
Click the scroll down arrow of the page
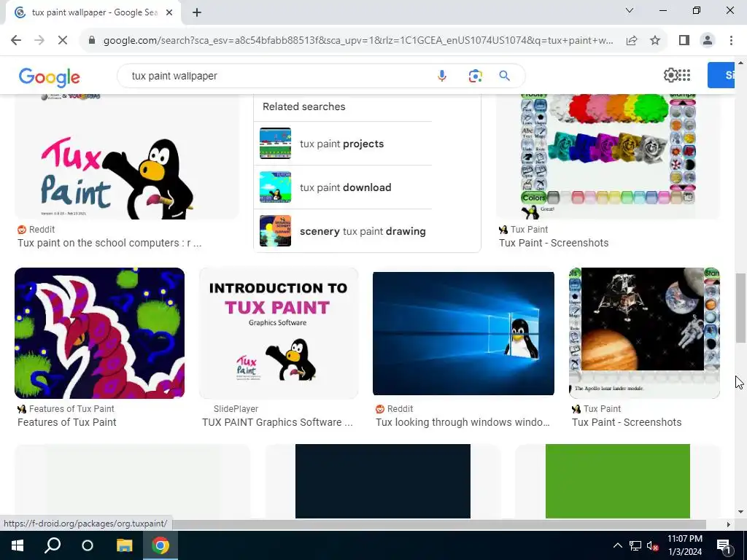pos(740,513)
